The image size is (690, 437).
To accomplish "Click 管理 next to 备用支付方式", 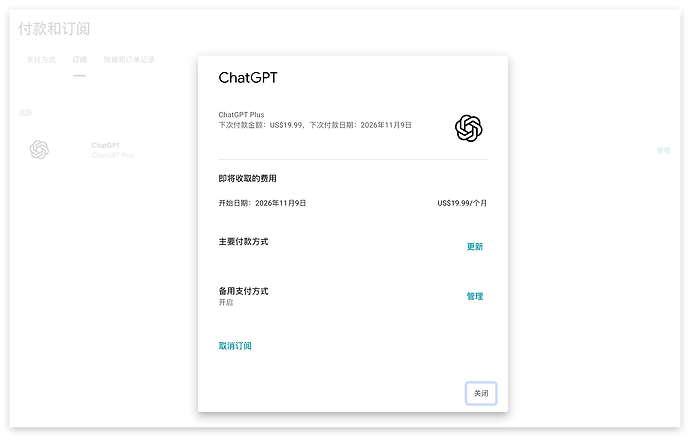I will pyautogui.click(x=475, y=296).
